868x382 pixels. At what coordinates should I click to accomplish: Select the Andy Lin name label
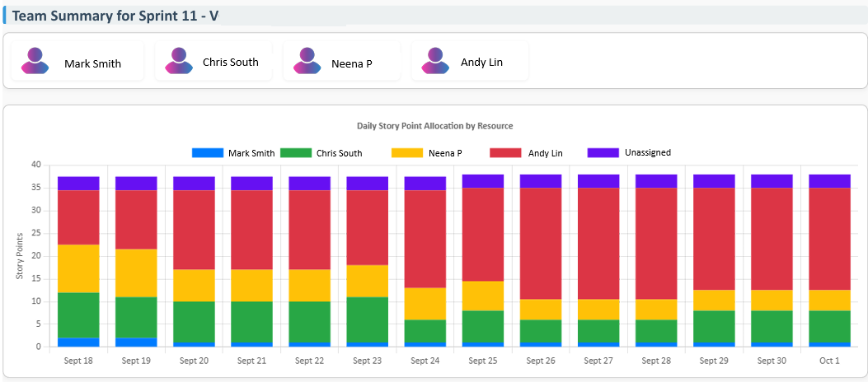(x=481, y=62)
